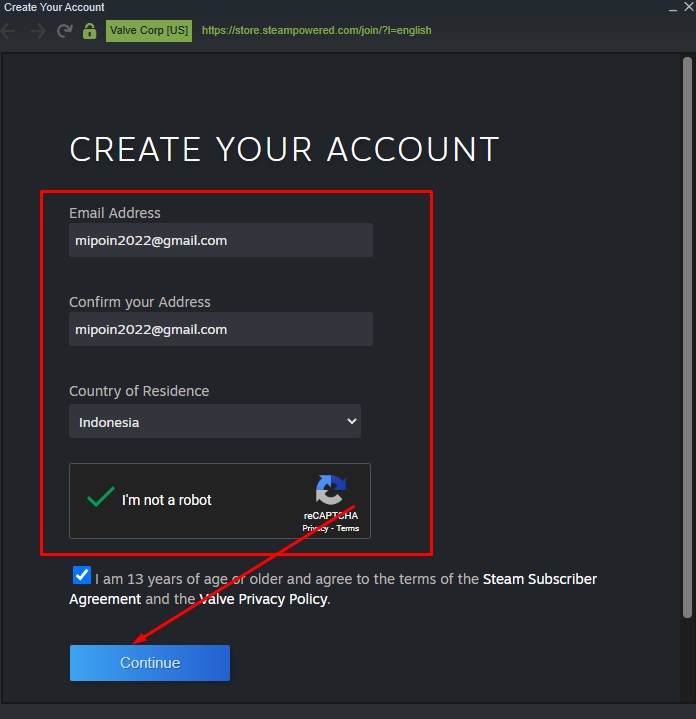Click the dropdown arrow beside Indonesia
Image resolution: width=696 pixels, height=719 pixels.
(351, 422)
